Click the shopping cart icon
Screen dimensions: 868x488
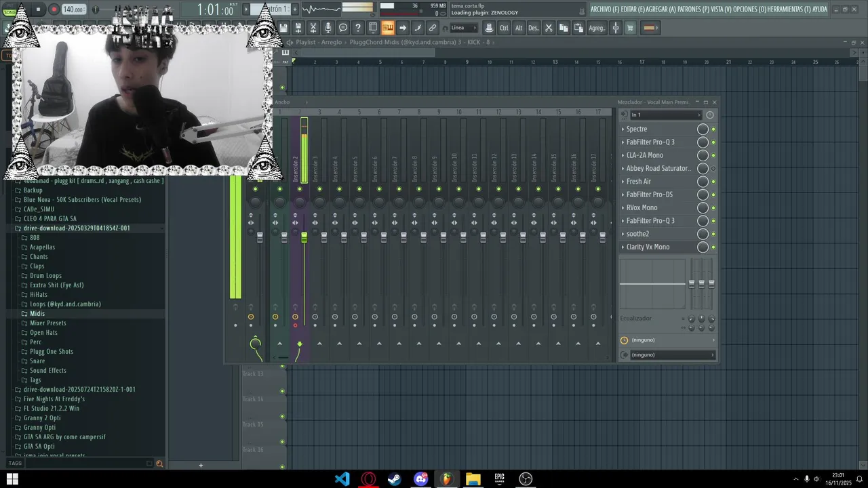[x=630, y=28]
